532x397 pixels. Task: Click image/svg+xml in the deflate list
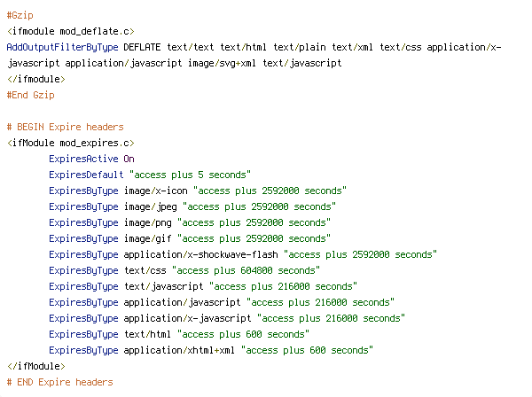coord(222,63)
